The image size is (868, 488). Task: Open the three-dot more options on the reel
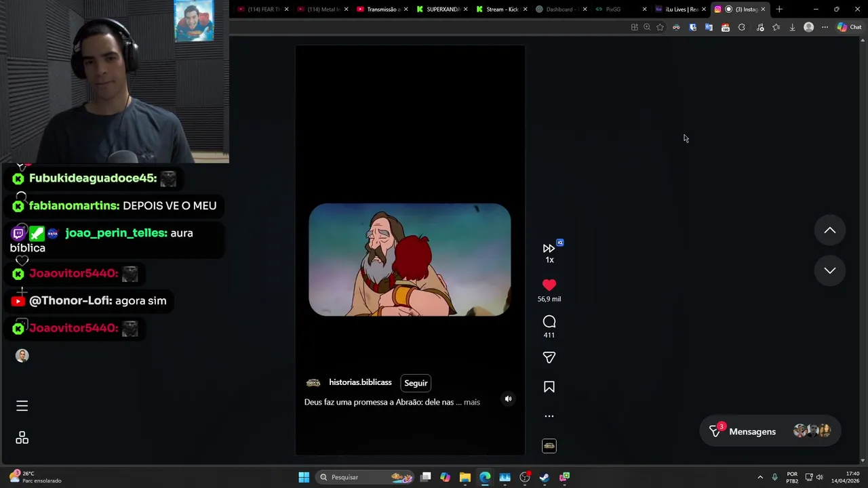[x=549, y=416]
